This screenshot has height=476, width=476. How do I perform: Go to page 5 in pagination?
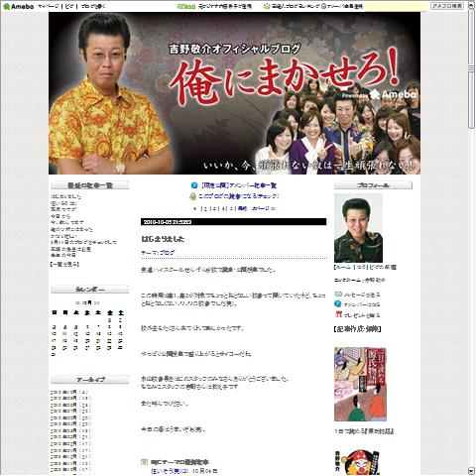232,209
